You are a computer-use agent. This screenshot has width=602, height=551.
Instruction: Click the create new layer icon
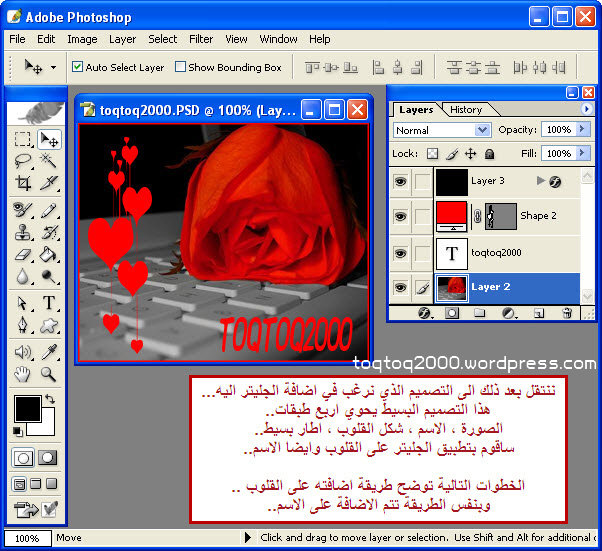[539, 313]
